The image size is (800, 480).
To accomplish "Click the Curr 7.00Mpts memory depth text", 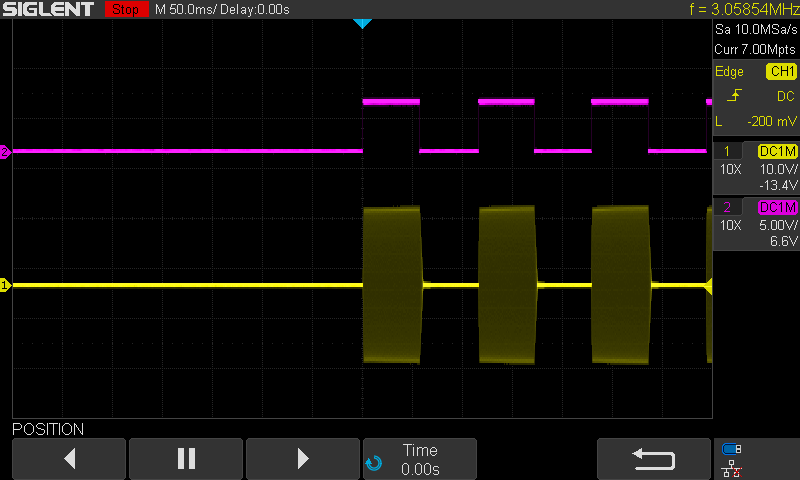I will [755, 49].
